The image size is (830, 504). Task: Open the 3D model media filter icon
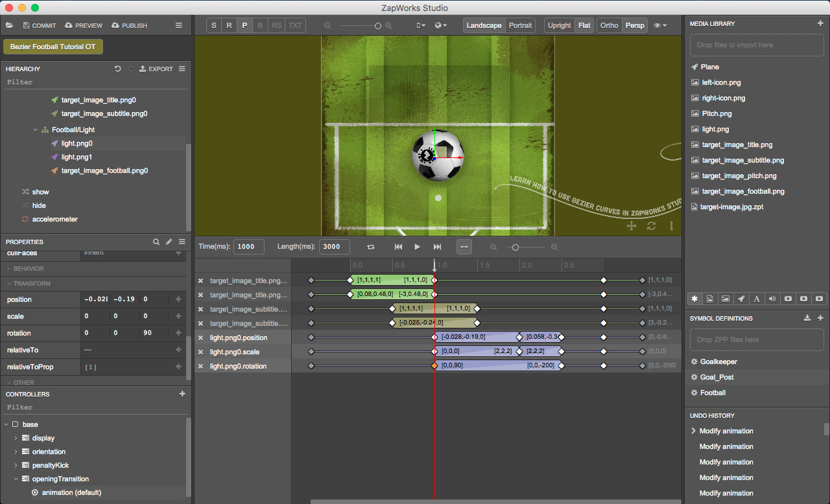click(741, 299)
